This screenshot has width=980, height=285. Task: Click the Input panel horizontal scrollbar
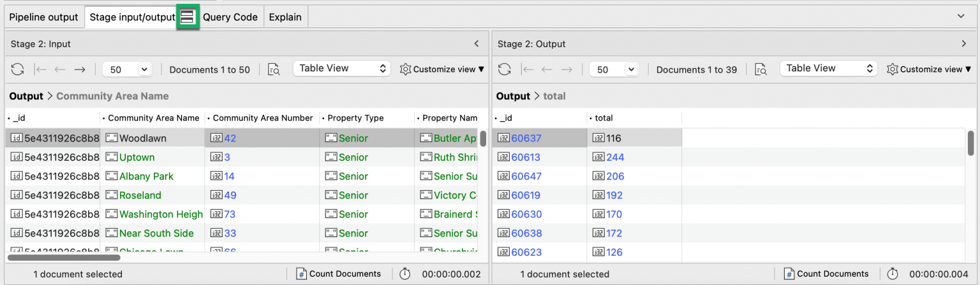(x=64, y=258)
